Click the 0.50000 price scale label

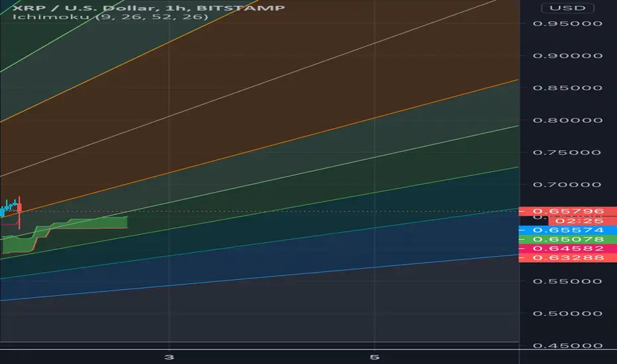click(567, 314)
